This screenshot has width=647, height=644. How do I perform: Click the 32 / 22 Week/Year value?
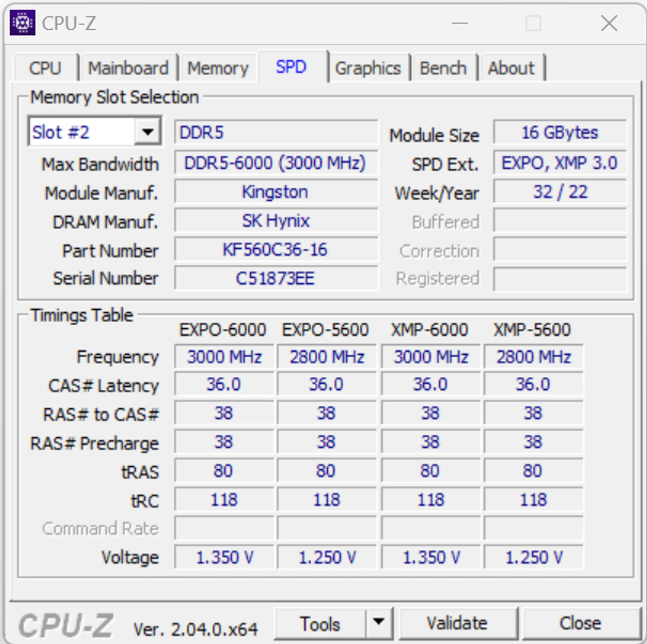click(x=560, y=192)
